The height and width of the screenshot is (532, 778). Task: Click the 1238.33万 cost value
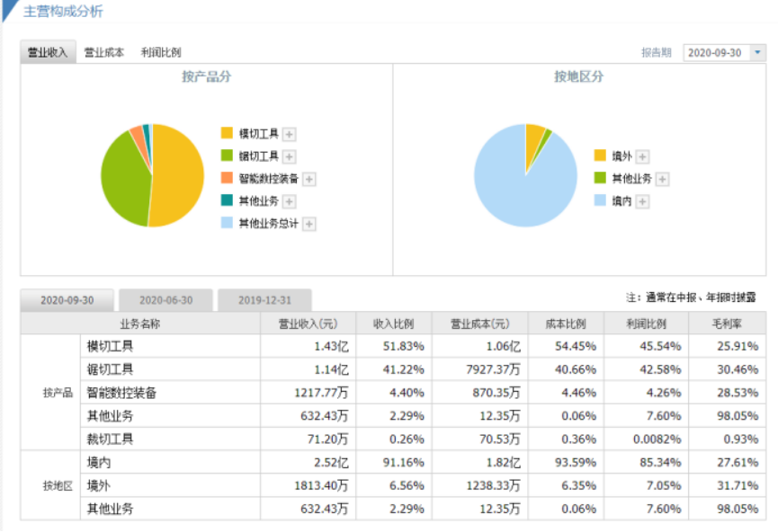click(x=493, y=486)
